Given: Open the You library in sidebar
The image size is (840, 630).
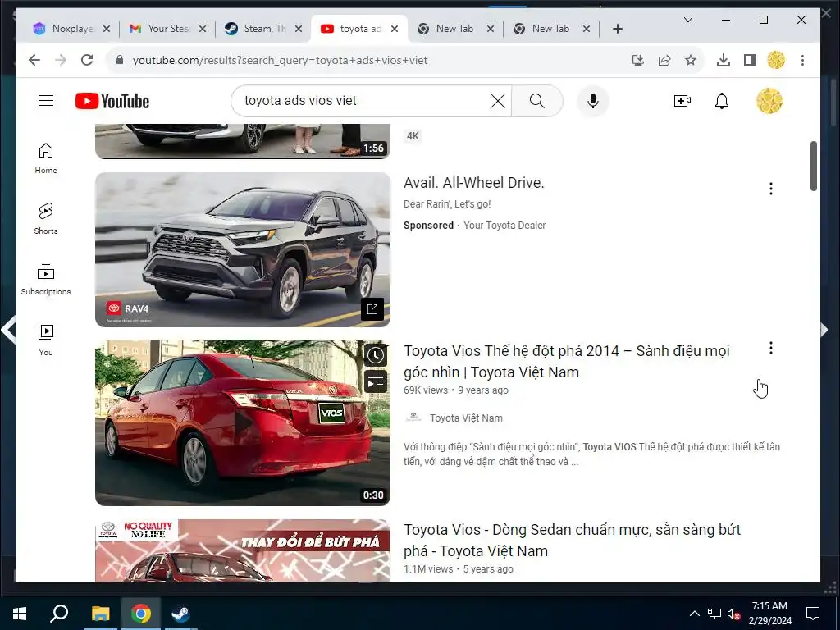Looking at the screenshot, I should 46,340.
